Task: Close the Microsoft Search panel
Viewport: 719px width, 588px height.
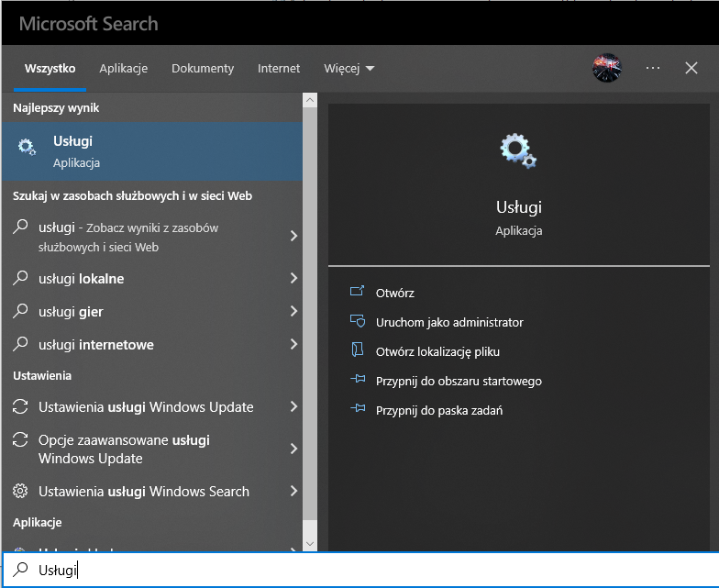Action: [x=691, y=68]
